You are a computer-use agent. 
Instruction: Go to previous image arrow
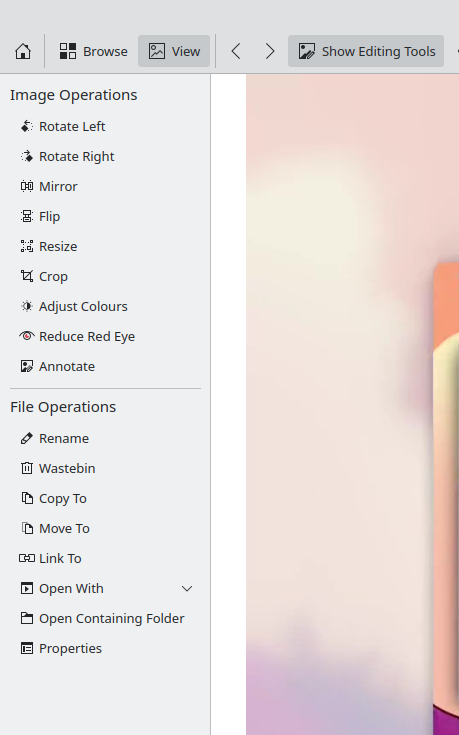[x=236, y=51]
